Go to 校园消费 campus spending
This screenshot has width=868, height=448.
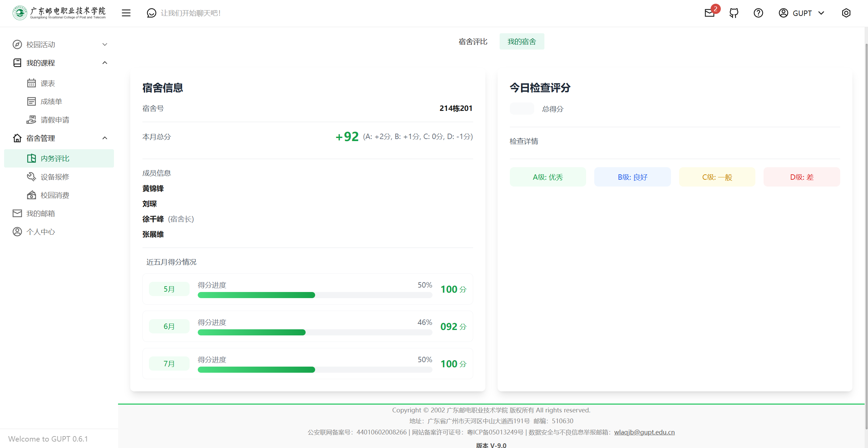(x=55, y=195)
